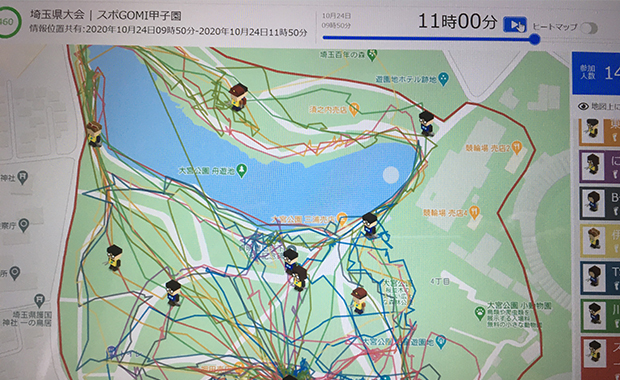
Task: Select the yellow participant card with brown-haired avatar
Action: coord(600,240)
